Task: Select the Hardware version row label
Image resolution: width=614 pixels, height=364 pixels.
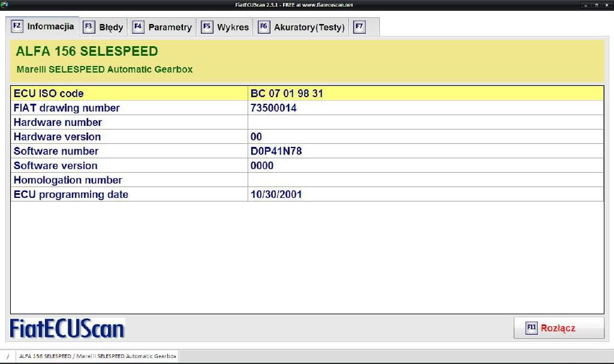Action: click(57, 137)
